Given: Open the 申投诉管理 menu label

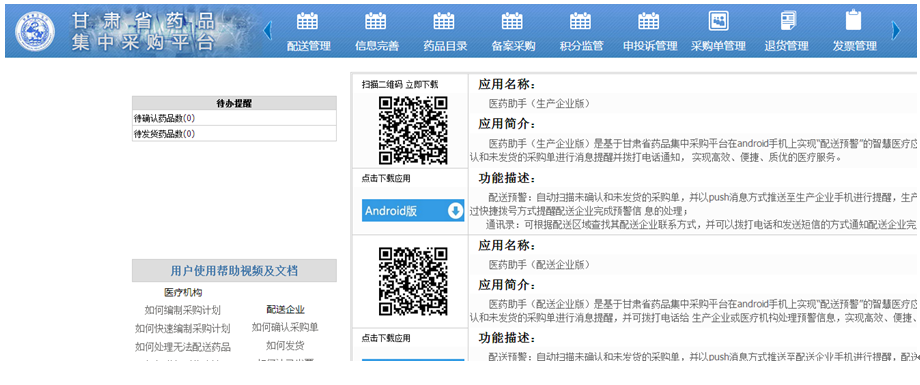Looking at the screenshot, I should tap(650, 46).
